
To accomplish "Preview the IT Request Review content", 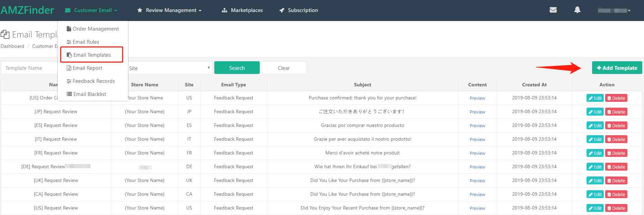I will click(477, 139).
